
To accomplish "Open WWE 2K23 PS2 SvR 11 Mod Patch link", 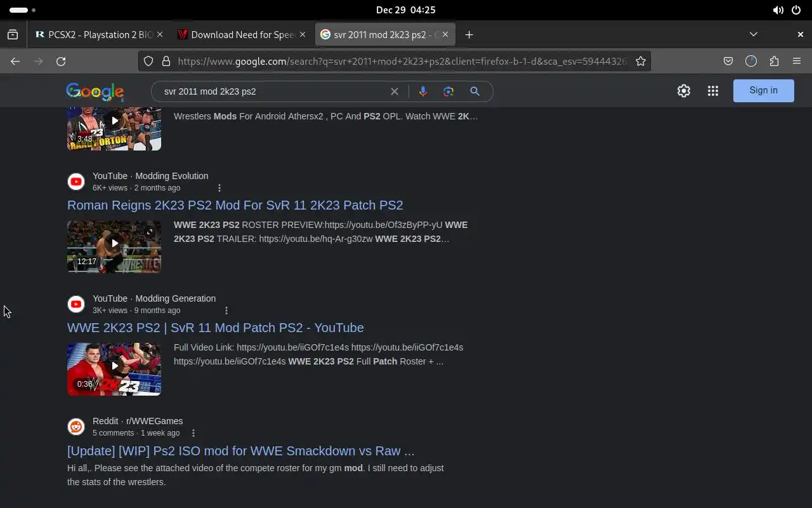I will tap(216, 328).
